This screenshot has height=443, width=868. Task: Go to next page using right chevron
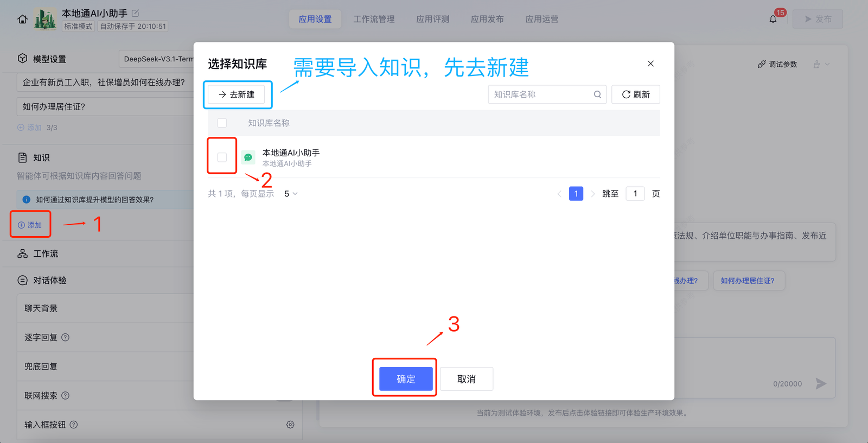tap(592, 194)
